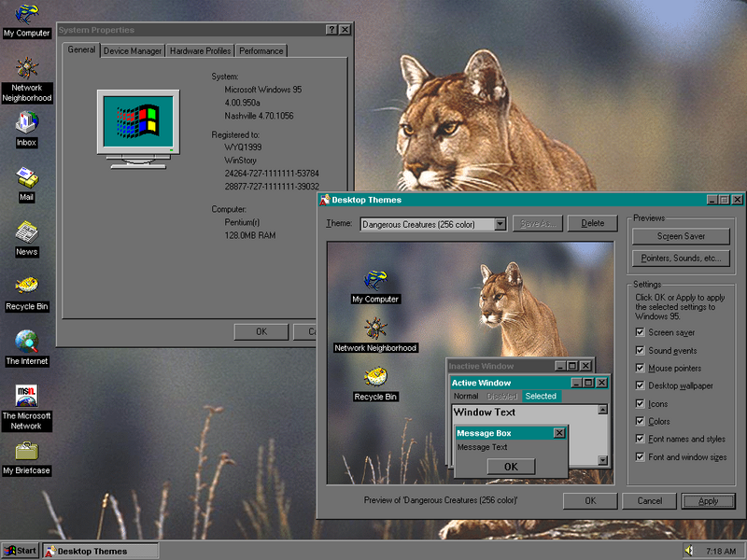Click the Selected tab in Active Window preview
This screenshot has width=747, height=560.
coord(543,396)
